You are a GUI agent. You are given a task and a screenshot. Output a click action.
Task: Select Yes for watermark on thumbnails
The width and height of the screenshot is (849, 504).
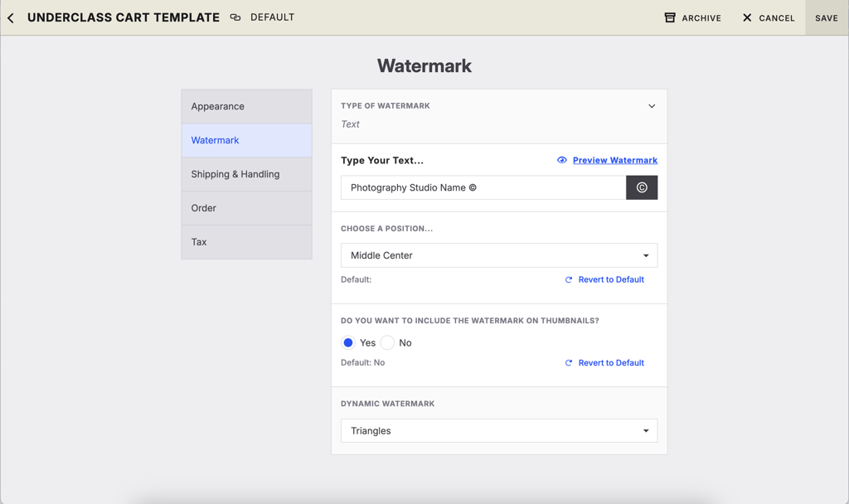(348, 342)
